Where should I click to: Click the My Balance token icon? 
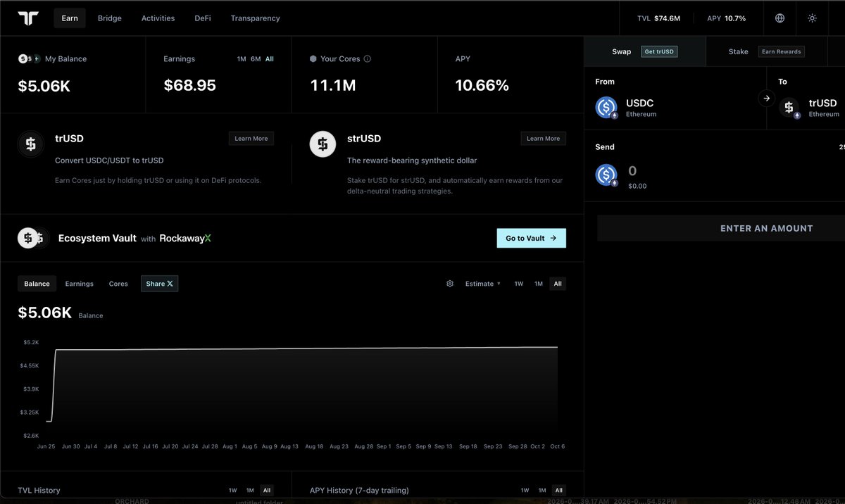tap(30, 59)
